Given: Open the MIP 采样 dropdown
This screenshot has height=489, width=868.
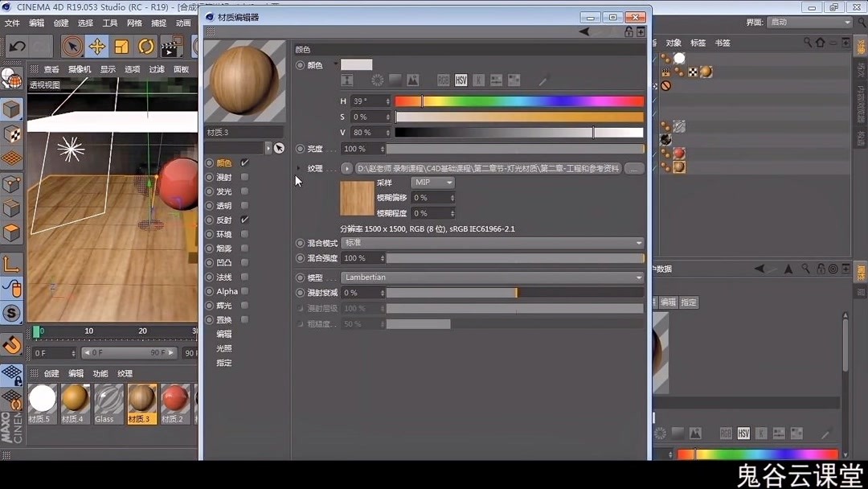Looking at the screenshot, I should (x=432, y=183).
